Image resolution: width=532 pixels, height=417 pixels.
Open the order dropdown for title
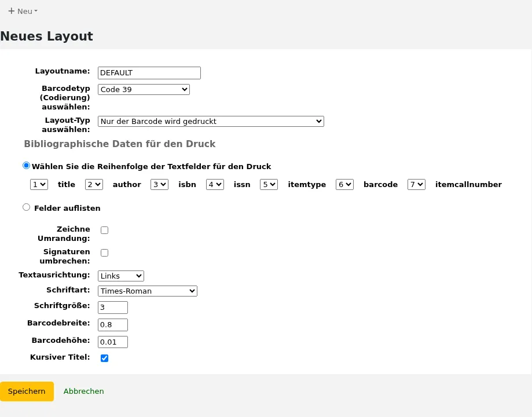click(39, 184)
